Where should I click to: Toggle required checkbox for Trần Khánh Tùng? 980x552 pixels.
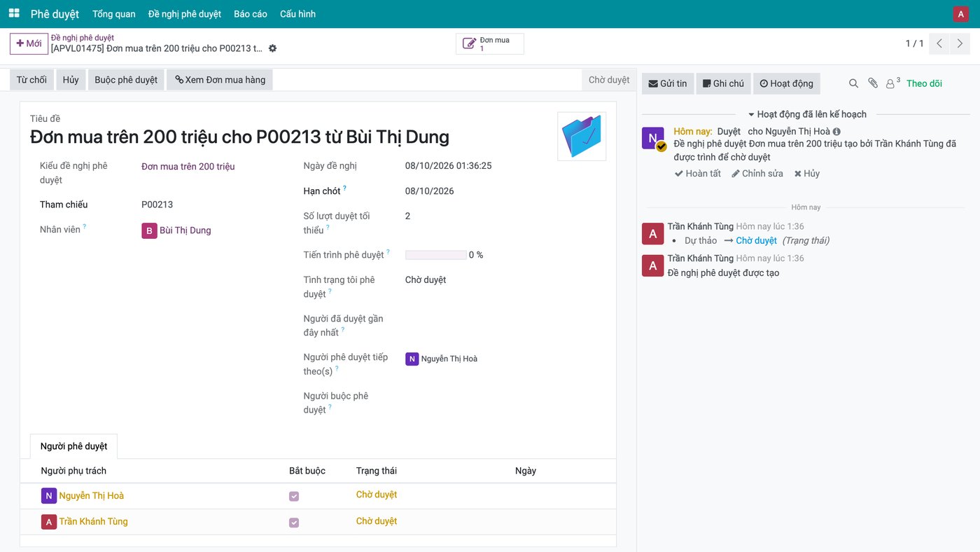[x=294, y=523]
